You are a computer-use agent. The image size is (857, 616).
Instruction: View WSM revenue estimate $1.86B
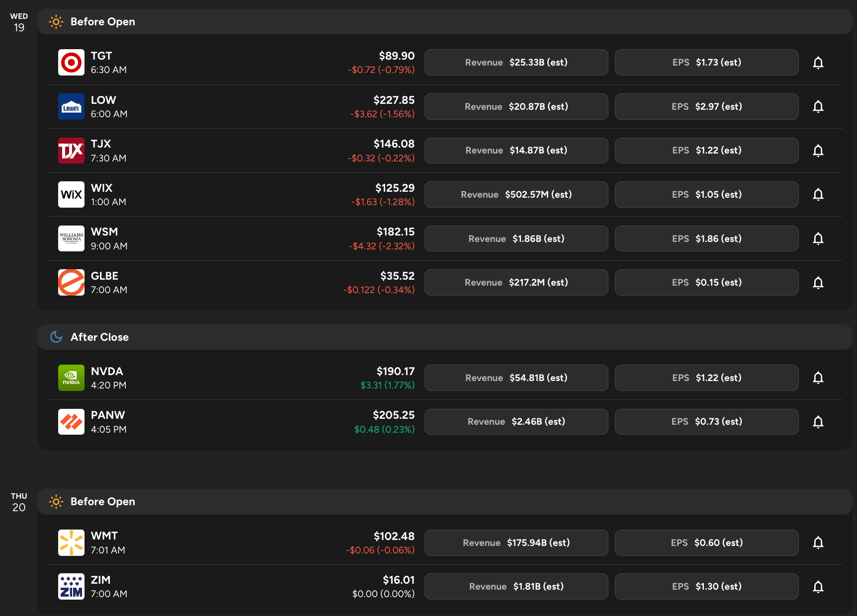pyautogui.click(x=516, y=238)
